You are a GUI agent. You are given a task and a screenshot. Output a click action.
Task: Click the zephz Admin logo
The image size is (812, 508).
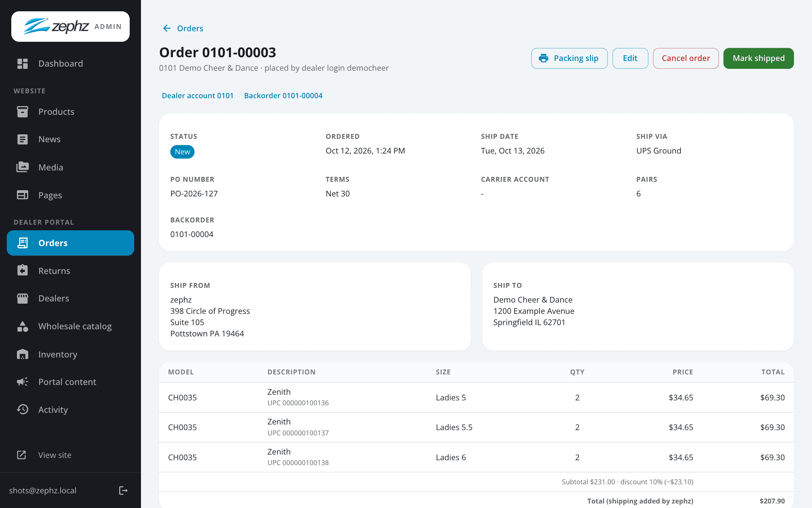(71, 26)
